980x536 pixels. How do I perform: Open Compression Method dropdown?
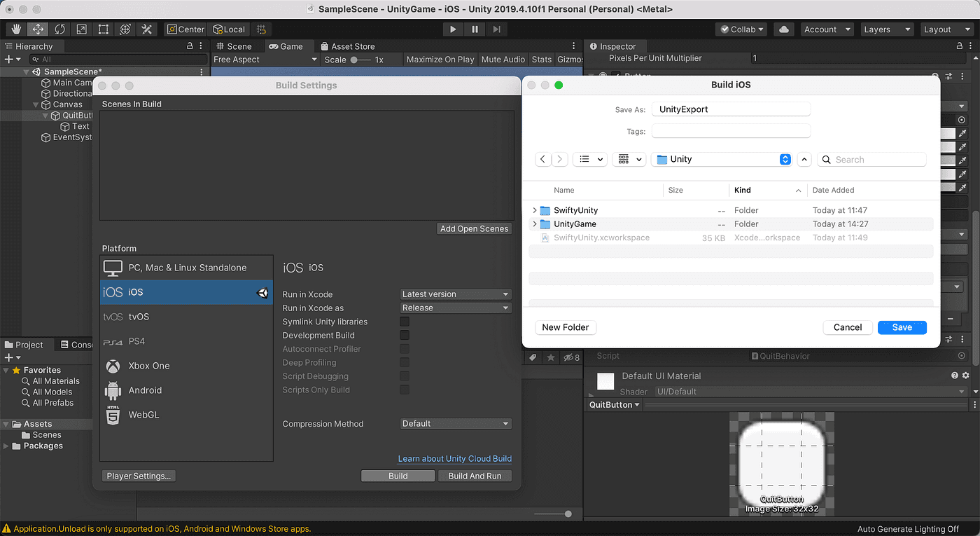[456, 424]
